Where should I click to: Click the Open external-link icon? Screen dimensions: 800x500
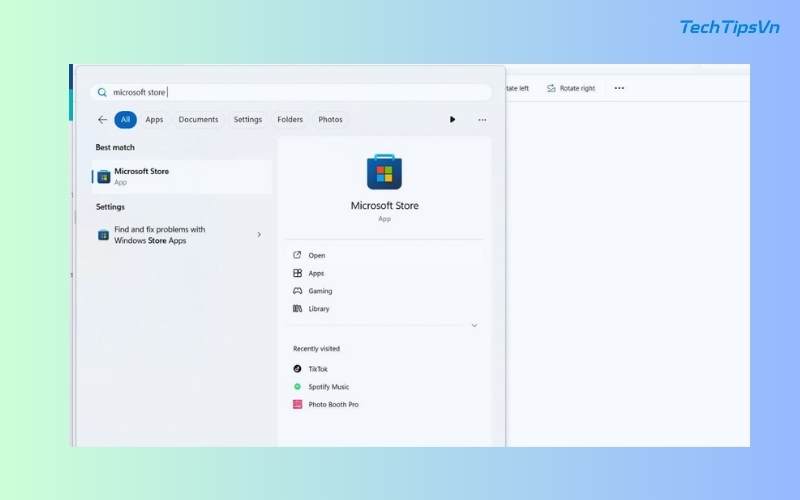pos(297,255)
